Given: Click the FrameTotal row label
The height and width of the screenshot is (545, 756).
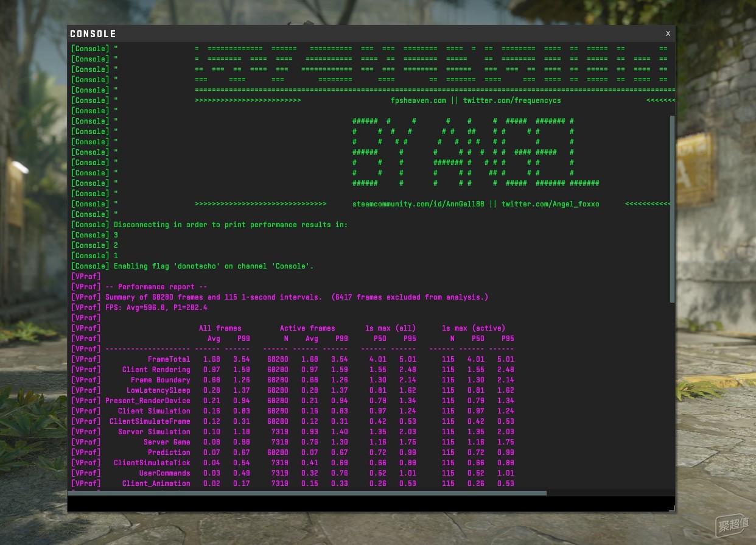Looking at the screenshot, I should (x=169, y=359).
